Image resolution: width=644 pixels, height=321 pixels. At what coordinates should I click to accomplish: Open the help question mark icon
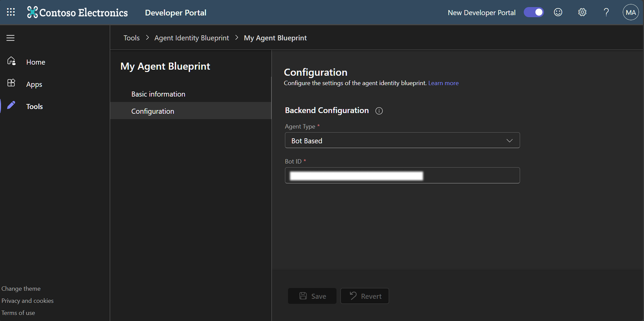point(606,12)
